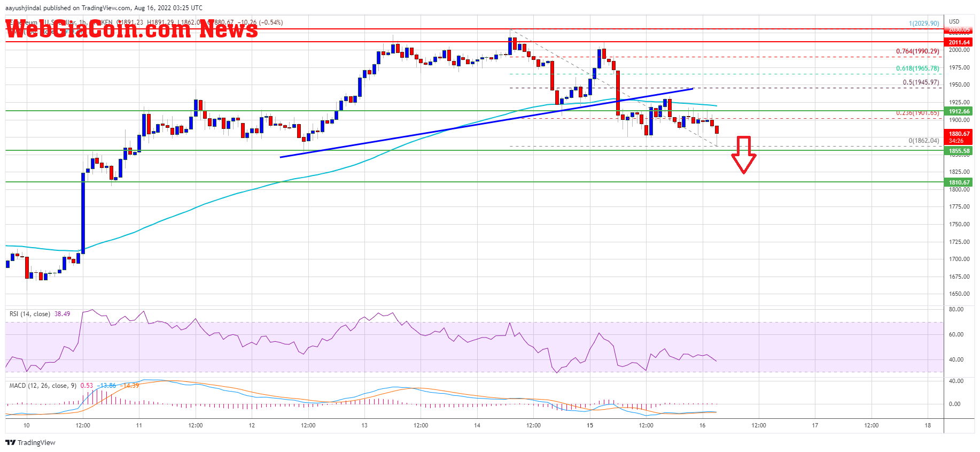
Task: Select the Fib level label 0.236(1901.65)
Action: pyautogui.click(x=917, y=113)
